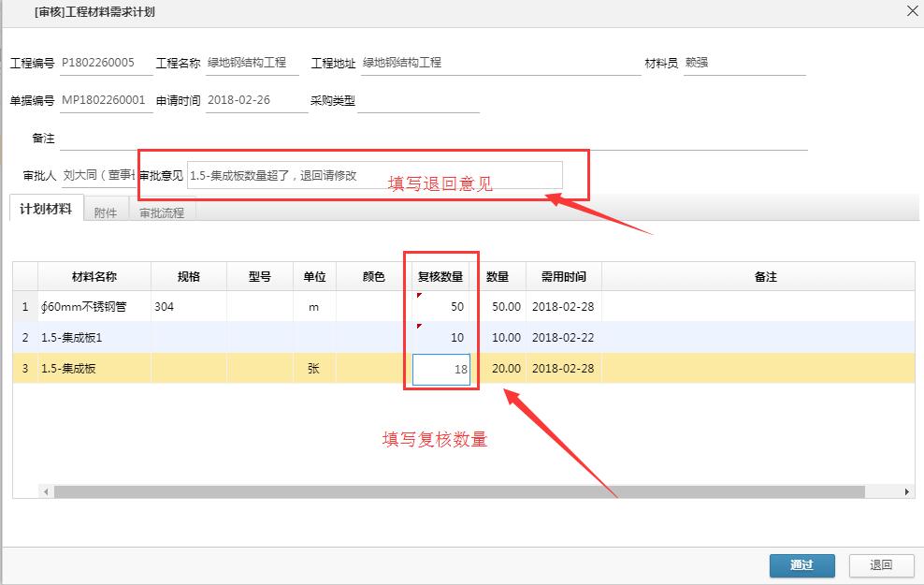Close the 工程材料需求计划 dialog
The image size is (924, 585).
pyautogui.click(x=912, y=11)
